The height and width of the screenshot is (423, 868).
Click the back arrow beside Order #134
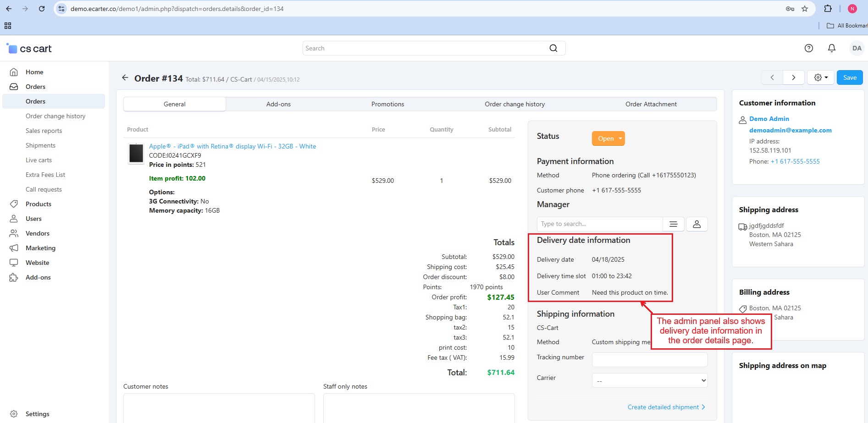[x=125, y=78]
